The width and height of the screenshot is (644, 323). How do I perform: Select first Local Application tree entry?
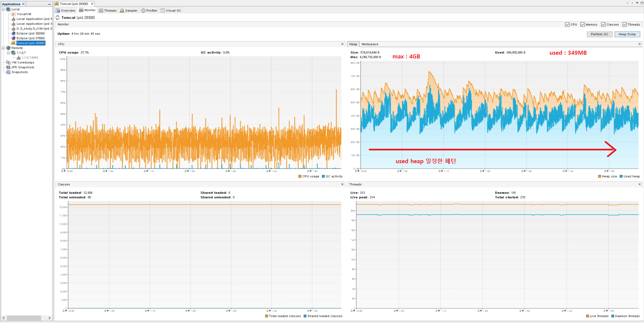coord(32,19)
